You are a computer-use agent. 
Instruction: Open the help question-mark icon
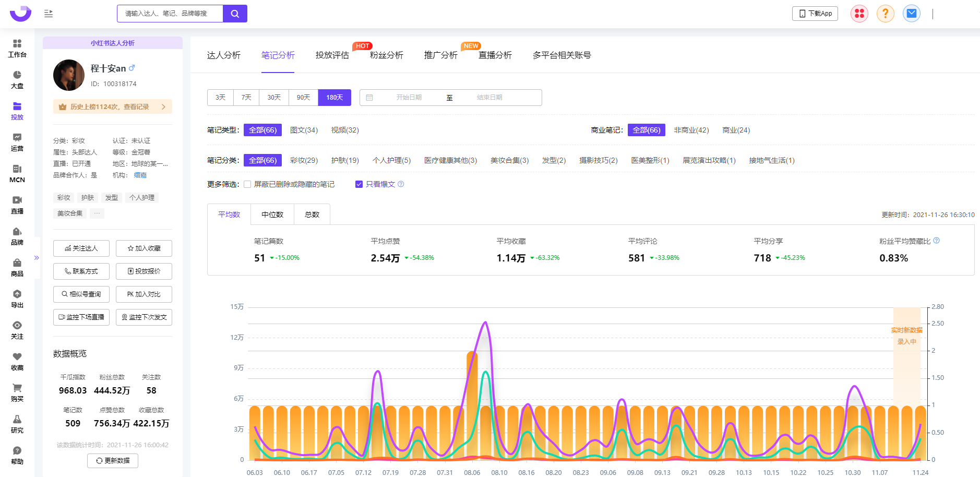pyautogui.click(x=885, y=14)
